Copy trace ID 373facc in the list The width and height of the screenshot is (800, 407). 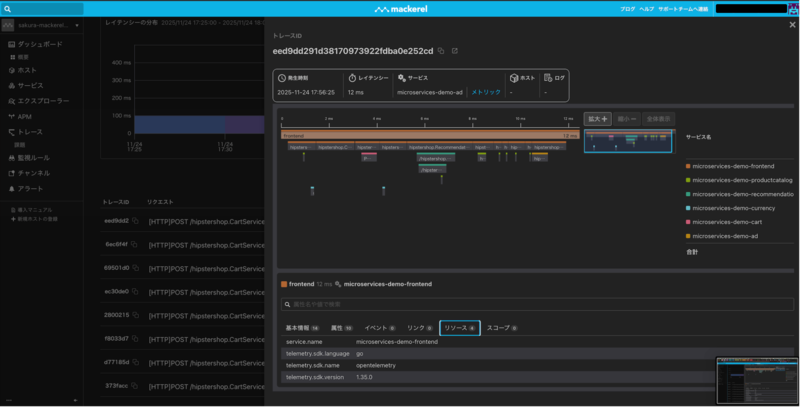pos(134,386)
